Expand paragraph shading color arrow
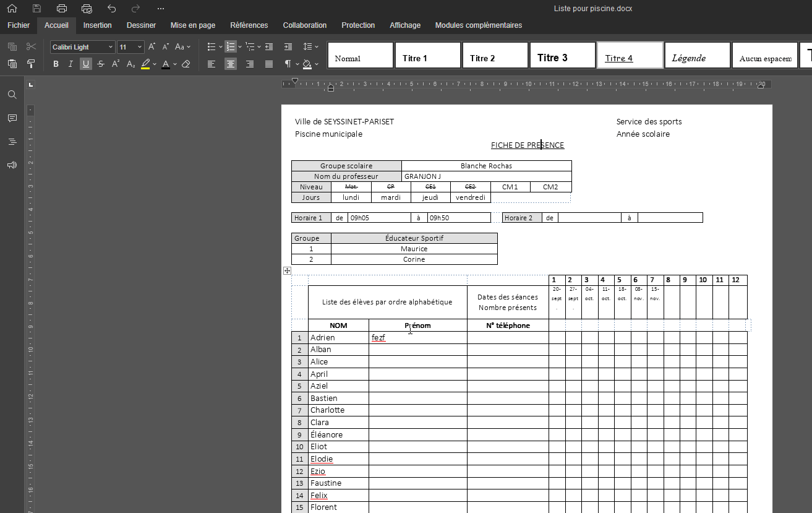Screen dimensions: 812x513 point(316,64)
